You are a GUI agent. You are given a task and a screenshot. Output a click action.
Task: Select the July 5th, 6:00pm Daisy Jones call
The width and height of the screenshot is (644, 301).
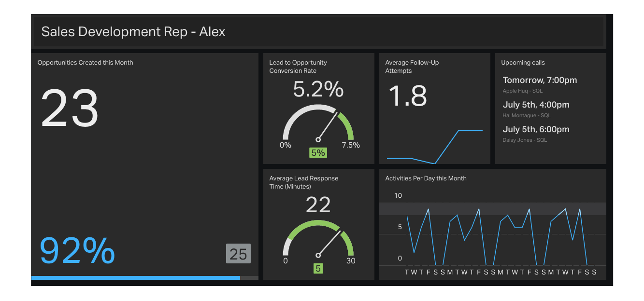[536, 134]
